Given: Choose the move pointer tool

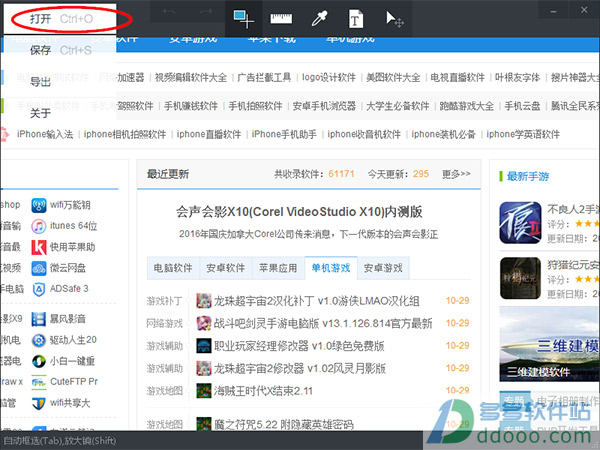Looking at the screenshot, I should coord(394,19).
